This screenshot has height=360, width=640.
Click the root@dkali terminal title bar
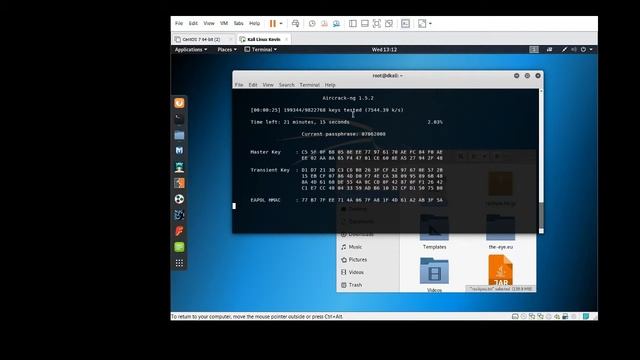coord(388,76)
